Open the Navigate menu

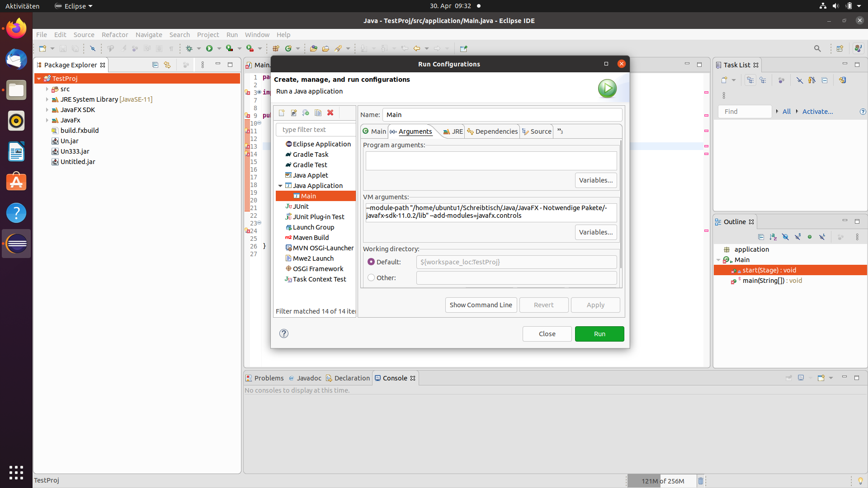click(x=149, y=35)
